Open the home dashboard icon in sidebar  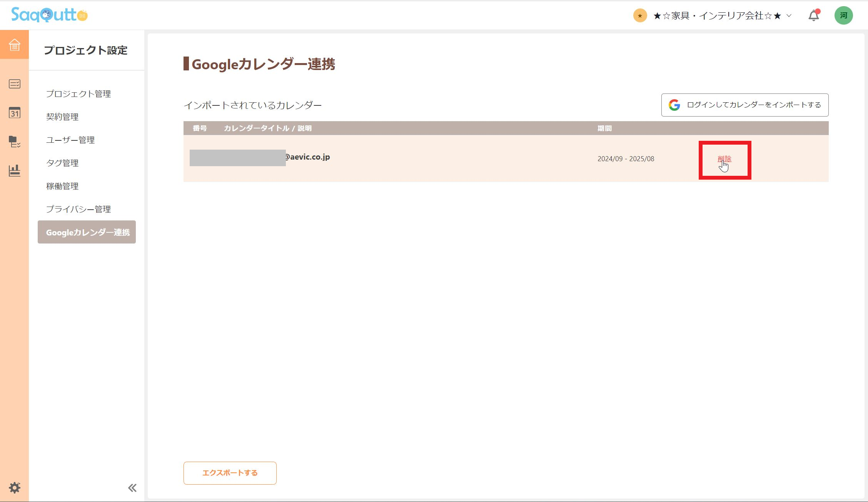coord(14,45)
